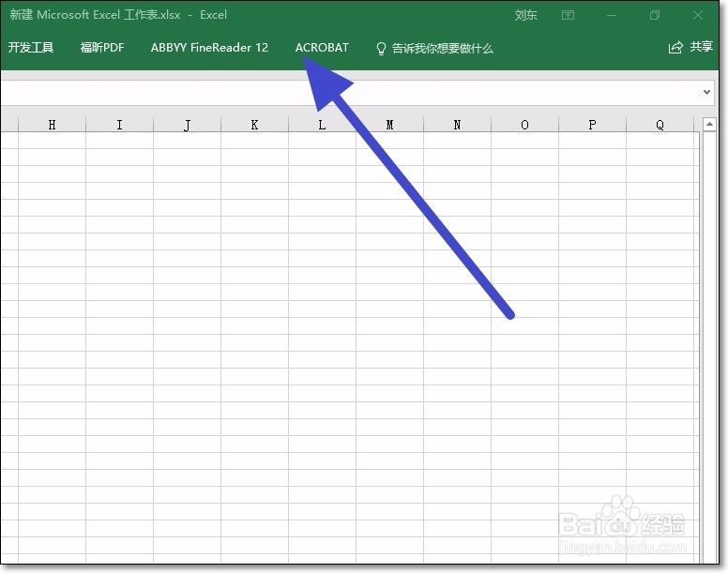
Task: Open the ABBYY FineReader 12 tab
Action: 209,47
